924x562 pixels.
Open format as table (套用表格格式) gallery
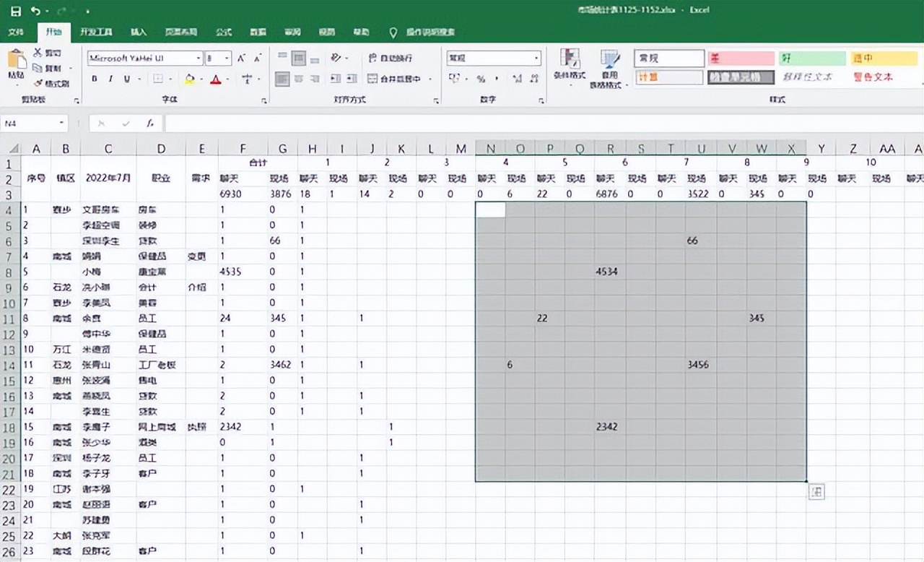[610, 68]
